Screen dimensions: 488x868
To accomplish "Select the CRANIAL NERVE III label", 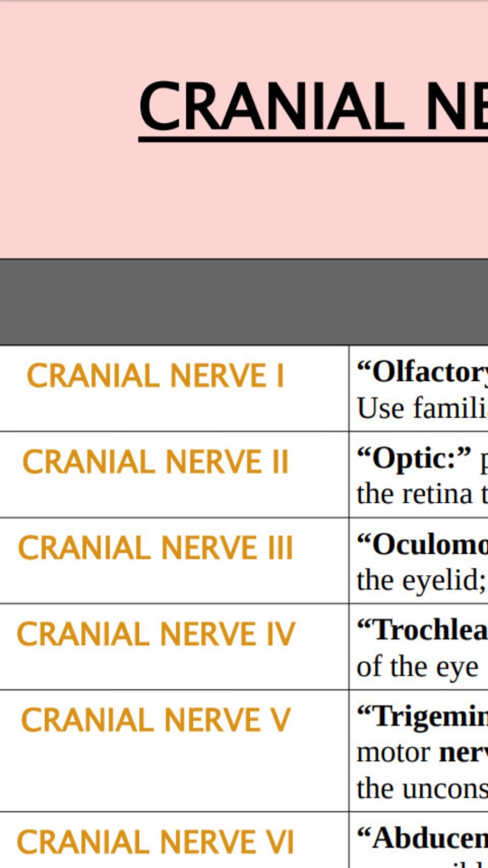I will pyautogui.click(x=156, y=548).
